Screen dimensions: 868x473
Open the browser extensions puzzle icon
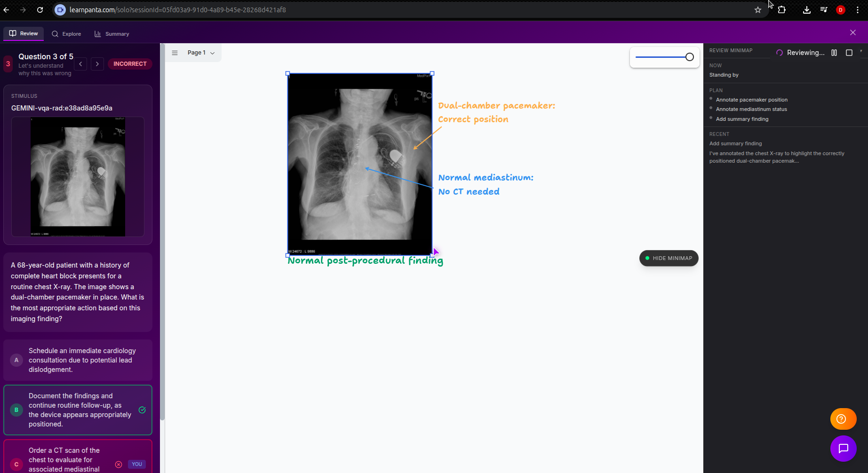pos(782,10)
